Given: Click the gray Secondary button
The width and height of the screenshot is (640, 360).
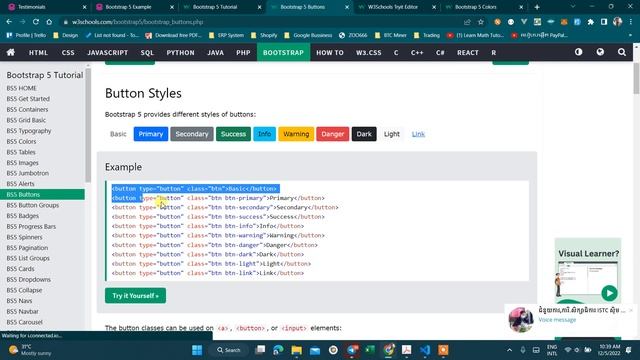Looking at the screenshot, I should click(x=192, y=134).
